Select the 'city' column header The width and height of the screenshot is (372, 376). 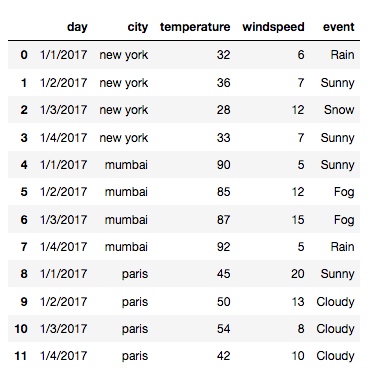coord(137,27)
